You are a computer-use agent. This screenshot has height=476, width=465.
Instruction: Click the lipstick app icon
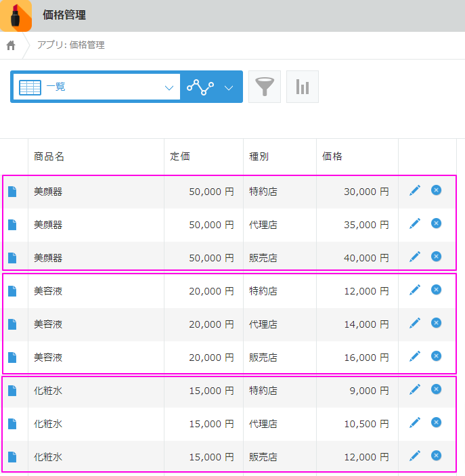(x=16, y=16)
